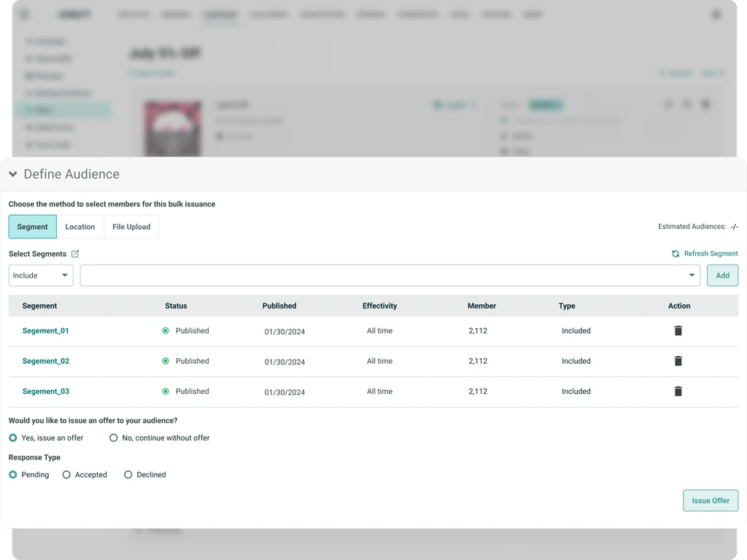The height and width of the screenshot is (560, 747).
Task: Delete Segement_01 with trash icon
Action: (x=678, y=330)
